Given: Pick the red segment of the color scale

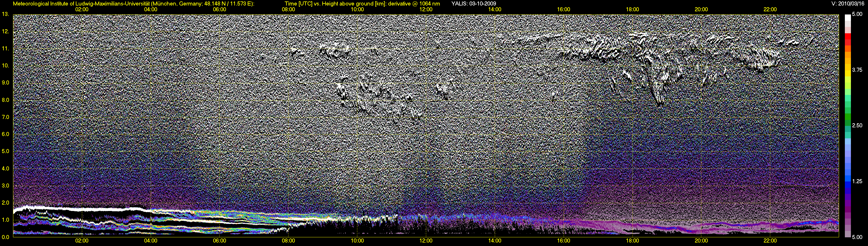Looking at the screenshot, I should [848, 37].
